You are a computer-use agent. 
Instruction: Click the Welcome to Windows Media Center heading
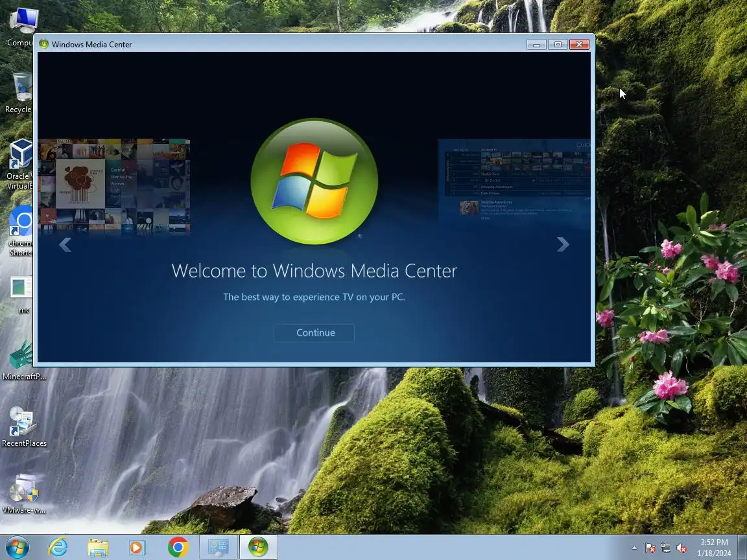coord(314,270)
